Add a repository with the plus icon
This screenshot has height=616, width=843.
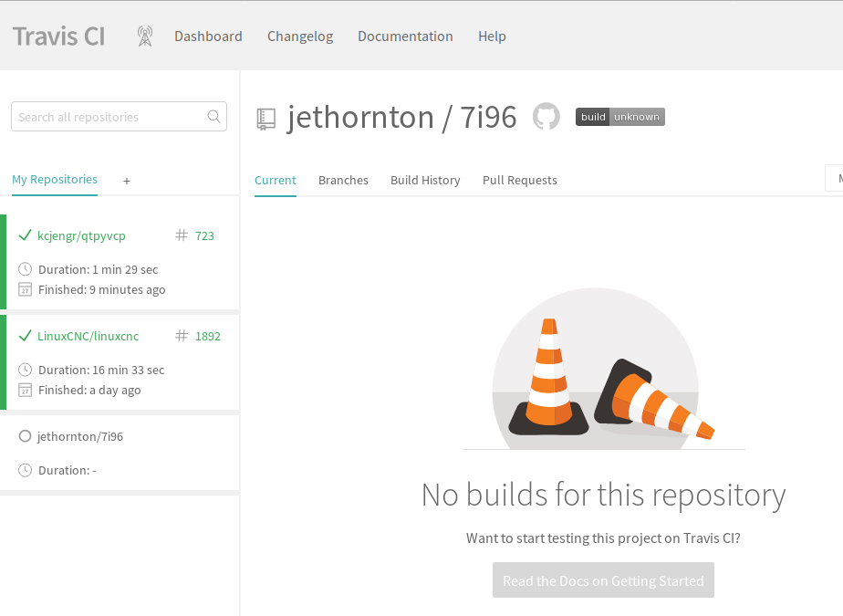pyautogui.click(x=127, y=181)
